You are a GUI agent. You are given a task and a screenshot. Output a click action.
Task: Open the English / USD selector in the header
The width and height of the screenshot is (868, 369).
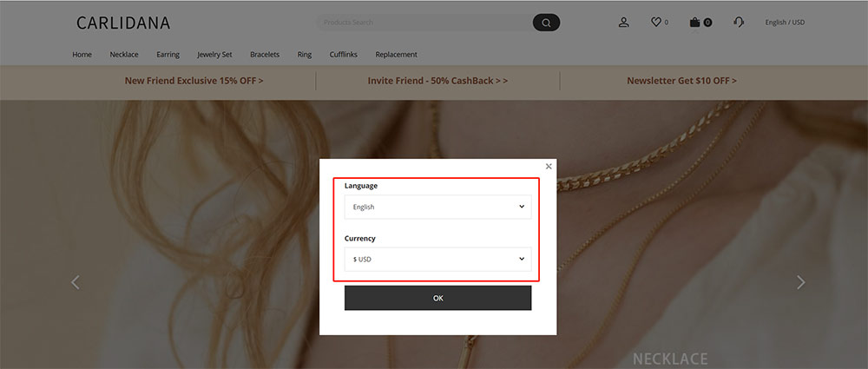tap(785, 23)
